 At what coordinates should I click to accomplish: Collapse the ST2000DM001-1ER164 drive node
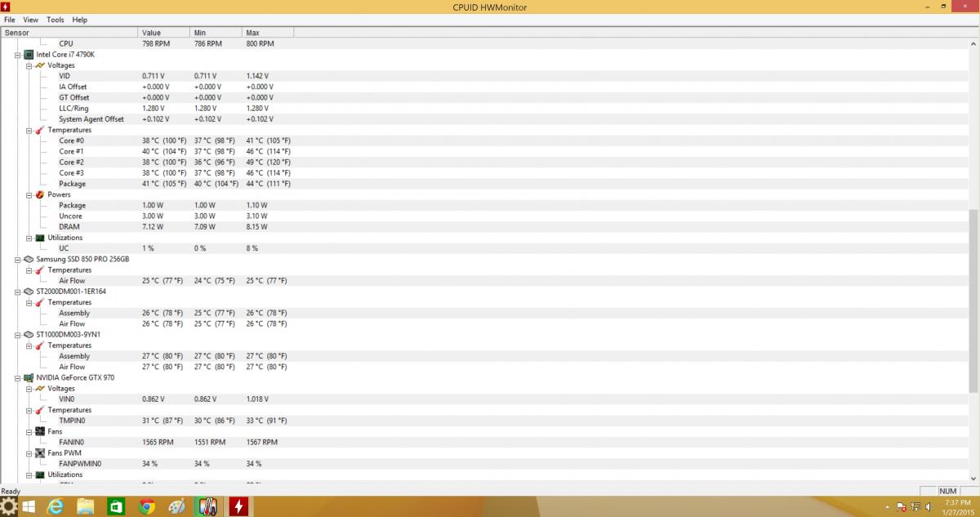point(17,292)
